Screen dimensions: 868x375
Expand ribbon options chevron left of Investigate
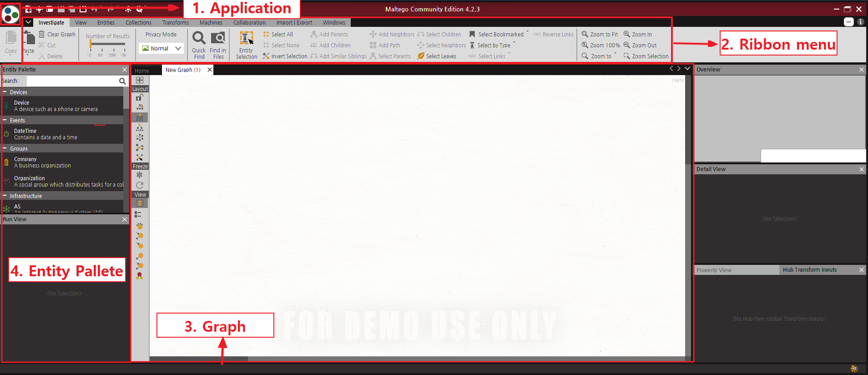(28, 22)
